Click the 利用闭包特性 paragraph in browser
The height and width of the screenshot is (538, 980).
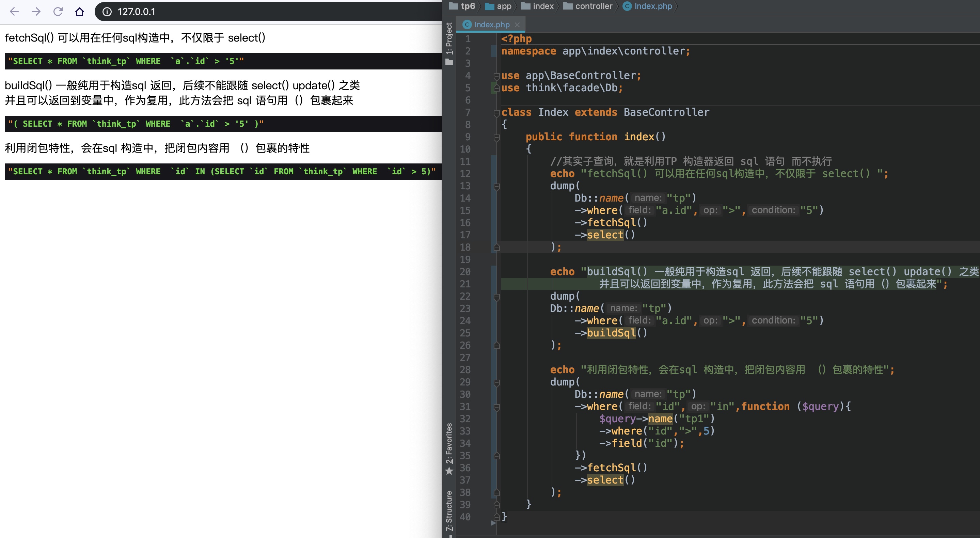157,148
